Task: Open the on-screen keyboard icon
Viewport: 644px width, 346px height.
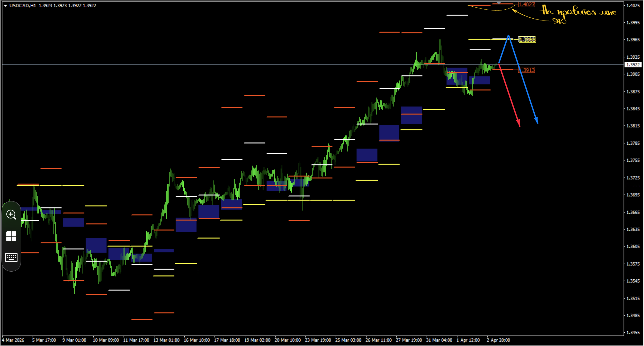Action: [x=11, y=257]
